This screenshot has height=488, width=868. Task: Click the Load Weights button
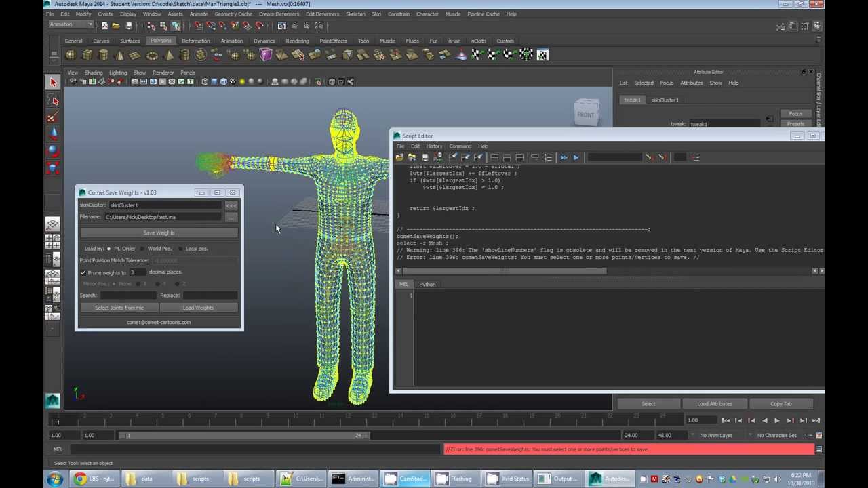pyautogui.click(x=198, y=308)
